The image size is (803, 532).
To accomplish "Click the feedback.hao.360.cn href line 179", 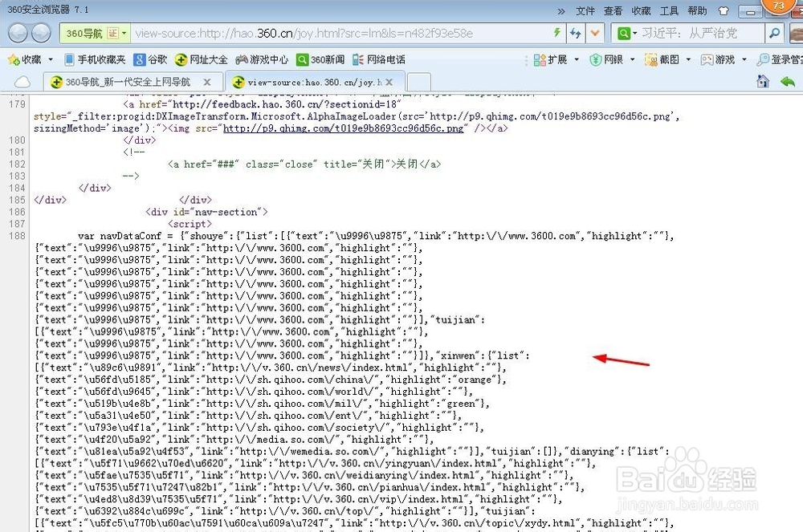I will click(x=263, y=104).
